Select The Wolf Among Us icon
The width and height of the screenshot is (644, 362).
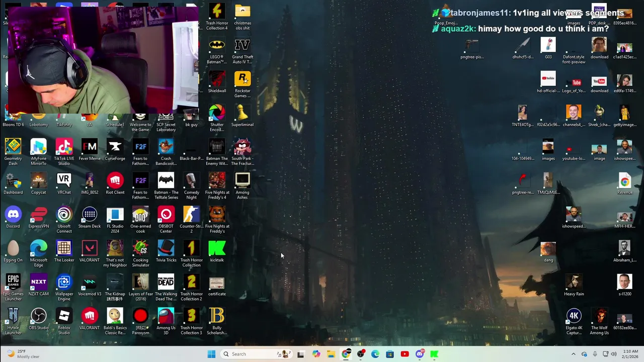click(599, 321)
